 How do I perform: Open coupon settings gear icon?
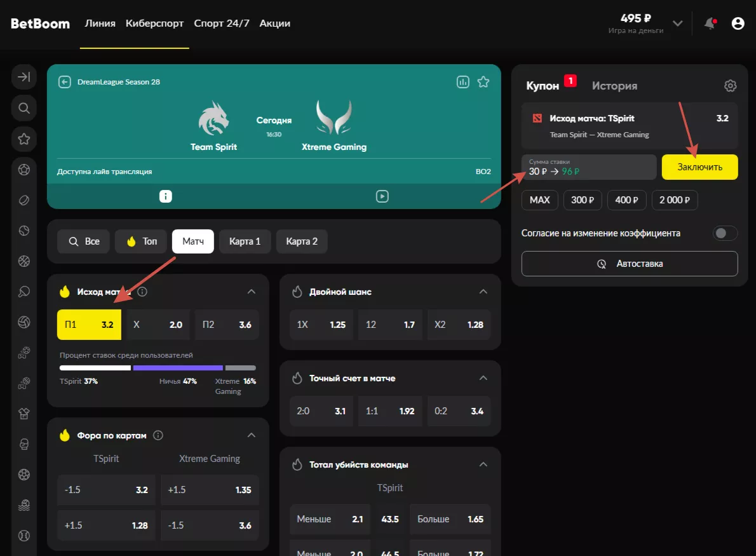(731, 86)
